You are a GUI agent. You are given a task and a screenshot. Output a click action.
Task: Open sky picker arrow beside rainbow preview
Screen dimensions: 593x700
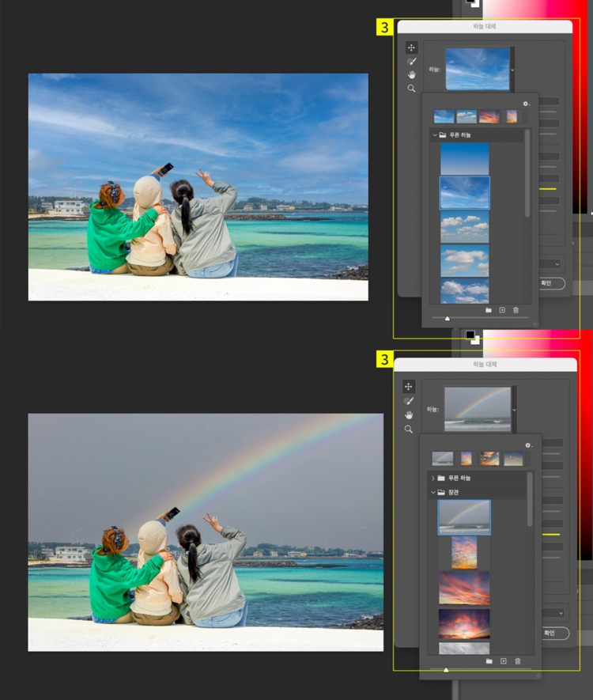coord(514,410)
